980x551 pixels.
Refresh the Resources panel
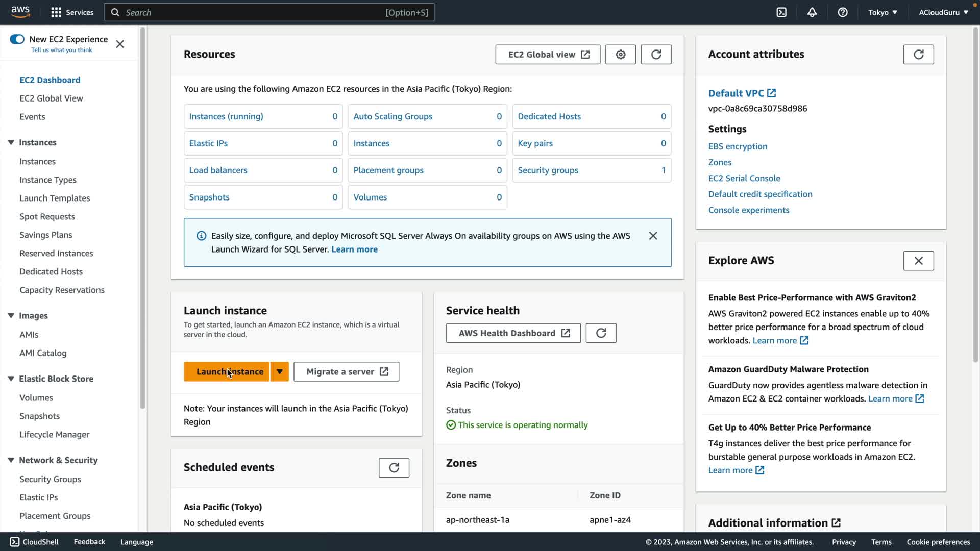(656, 55)
